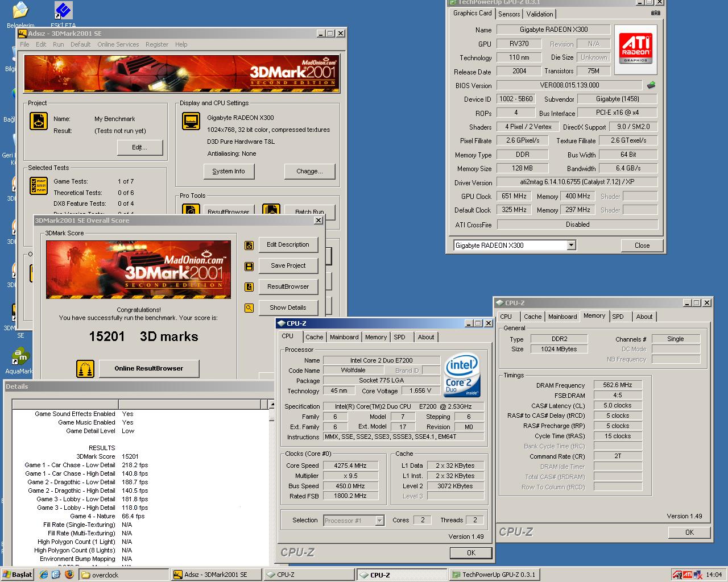
Task: Switch to CPU tab in rear CPU-Z window
Action: pos(506,317)
